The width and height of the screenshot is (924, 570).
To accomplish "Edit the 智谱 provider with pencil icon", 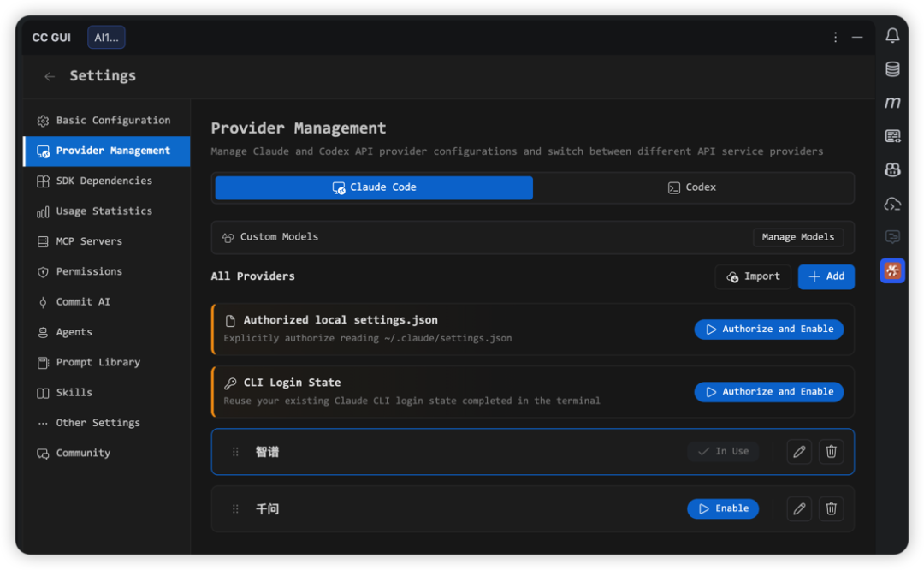I will [x=799, y=452].
